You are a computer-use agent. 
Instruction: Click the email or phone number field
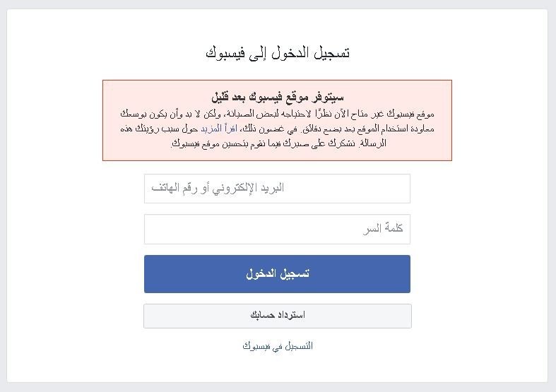click(x=277, y=189)
